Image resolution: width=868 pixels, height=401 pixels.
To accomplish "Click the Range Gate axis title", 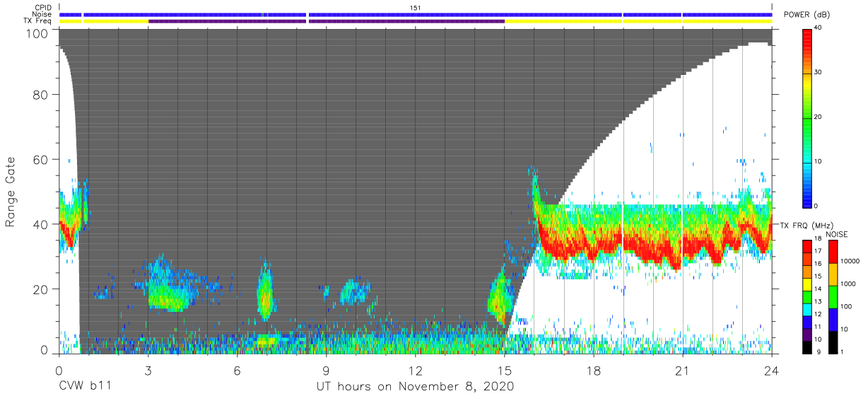I will point(11,192).
